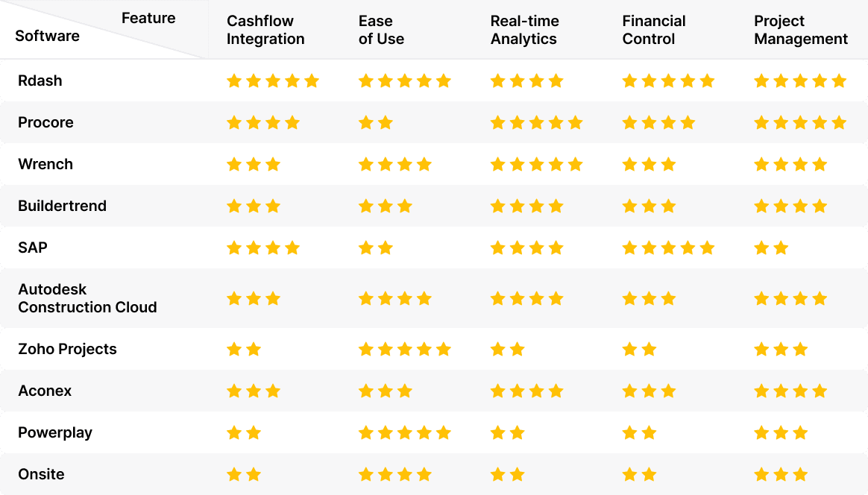Click Aconex's Cashflow Integration stars

253,391
